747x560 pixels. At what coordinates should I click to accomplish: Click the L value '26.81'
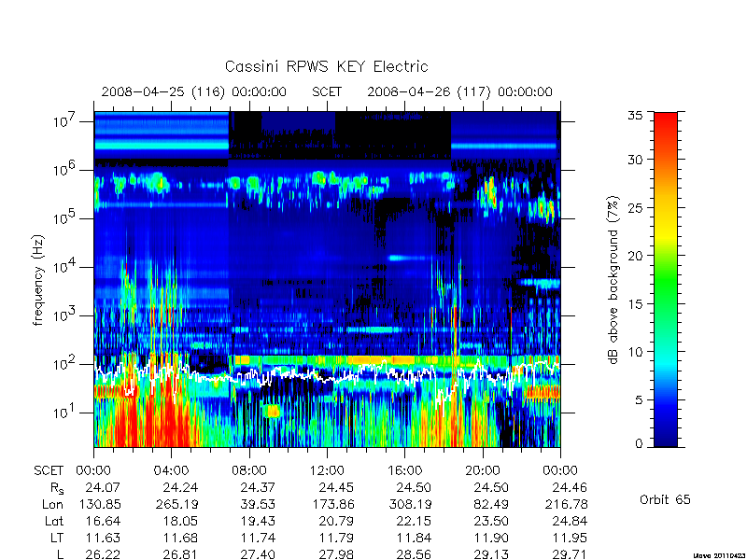coord(180,554)
